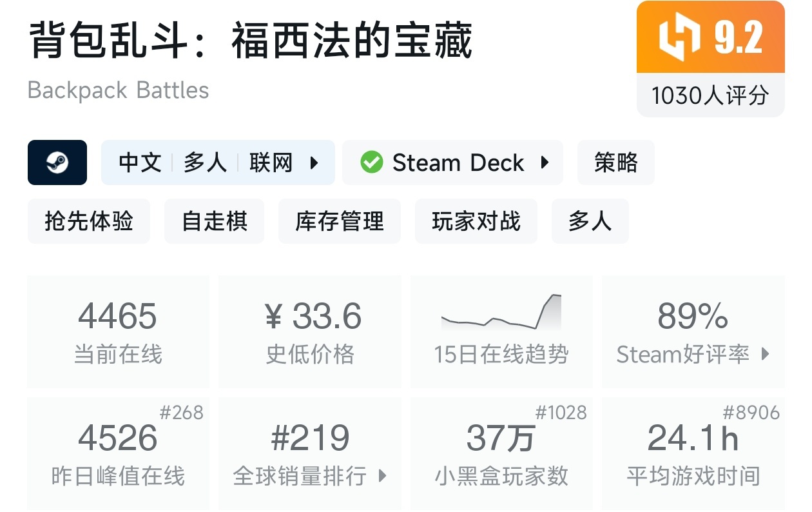Open the ¥33.6 史低价格 card
Image resolution: width=812 pixels, height=512 pixels.
point(310,331)
